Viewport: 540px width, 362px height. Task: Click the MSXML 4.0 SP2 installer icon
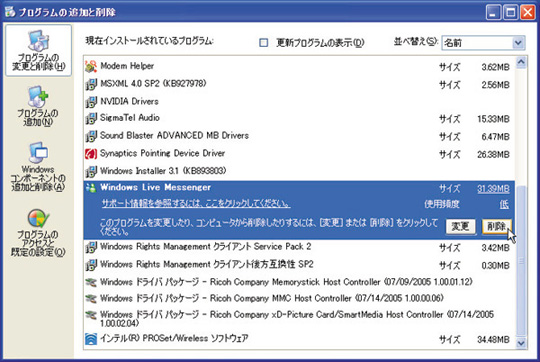click(x=91, y=84)
